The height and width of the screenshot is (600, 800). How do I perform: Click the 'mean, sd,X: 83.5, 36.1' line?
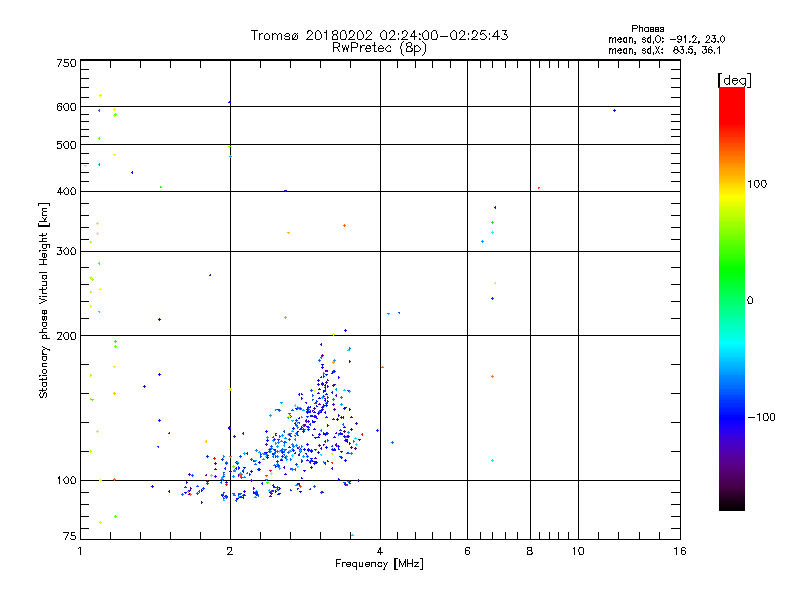664,50
